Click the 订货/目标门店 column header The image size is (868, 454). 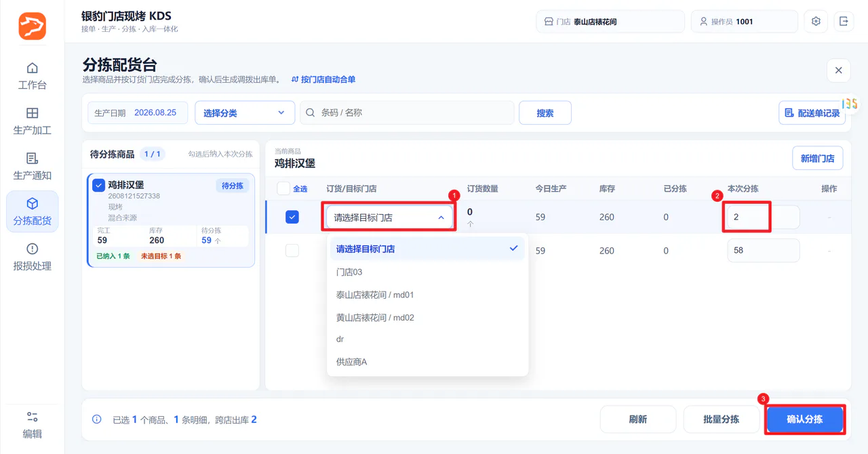(351, 188)
